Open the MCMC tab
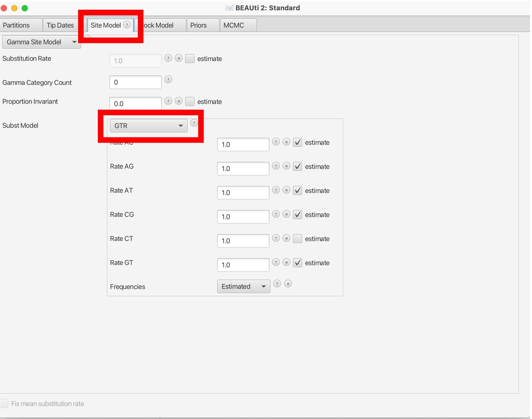532x419 pixels. pos(233,25)
